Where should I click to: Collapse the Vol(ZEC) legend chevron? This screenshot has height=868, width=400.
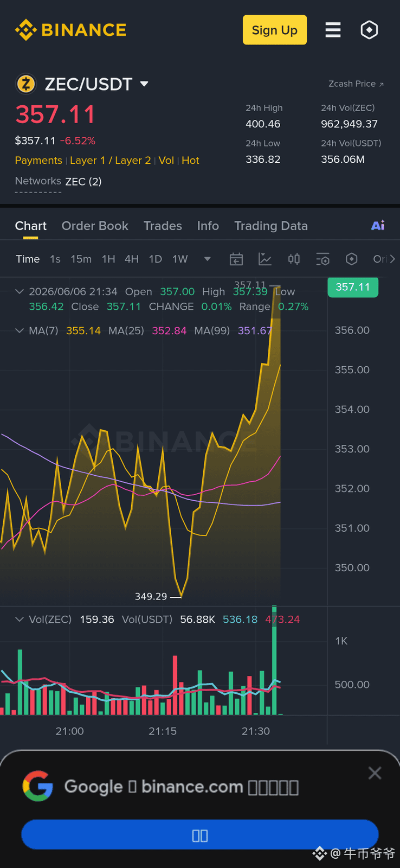[20, 619]
